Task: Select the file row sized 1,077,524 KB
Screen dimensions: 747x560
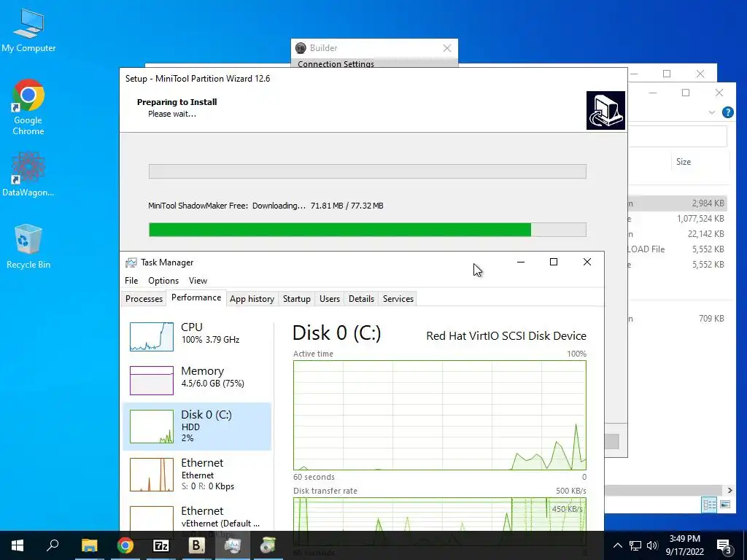Action: 678,219
